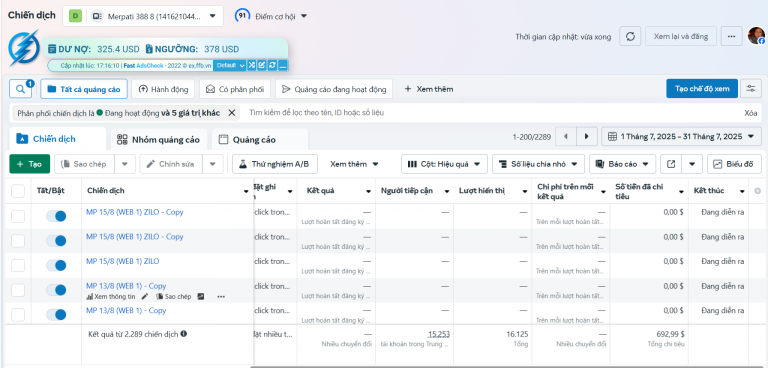Click the reload icon in AdsCheck bar
The height and width of the screenshot is (368, 768).
click(x=272, y=65)
